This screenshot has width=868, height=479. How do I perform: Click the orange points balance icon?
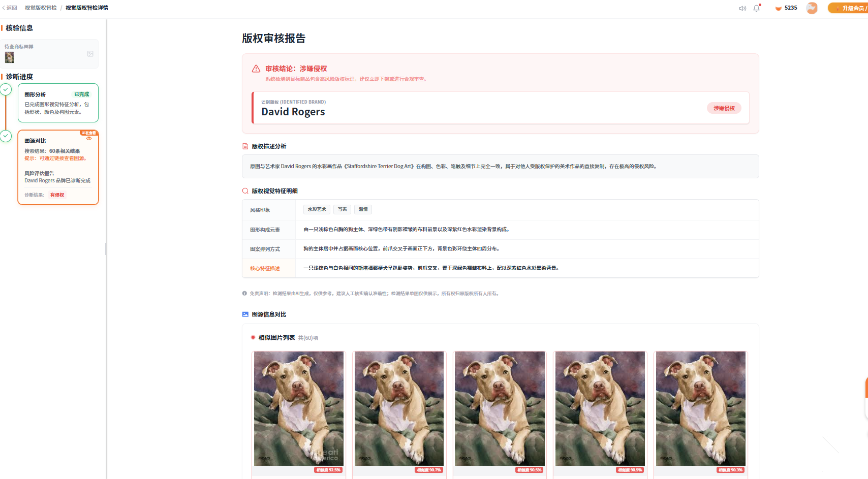[778, 8]
